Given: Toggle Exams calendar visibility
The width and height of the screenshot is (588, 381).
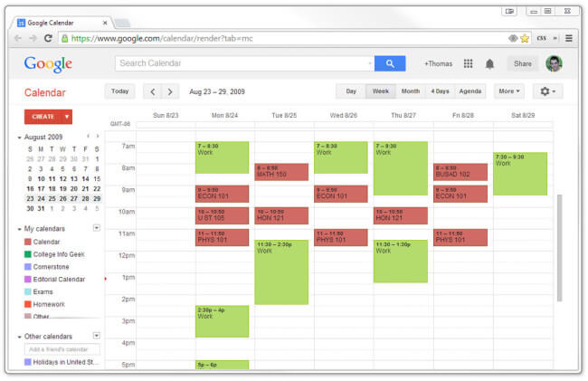Looking at the screenshot, I should pyautogui.click(x=28, y=291).
